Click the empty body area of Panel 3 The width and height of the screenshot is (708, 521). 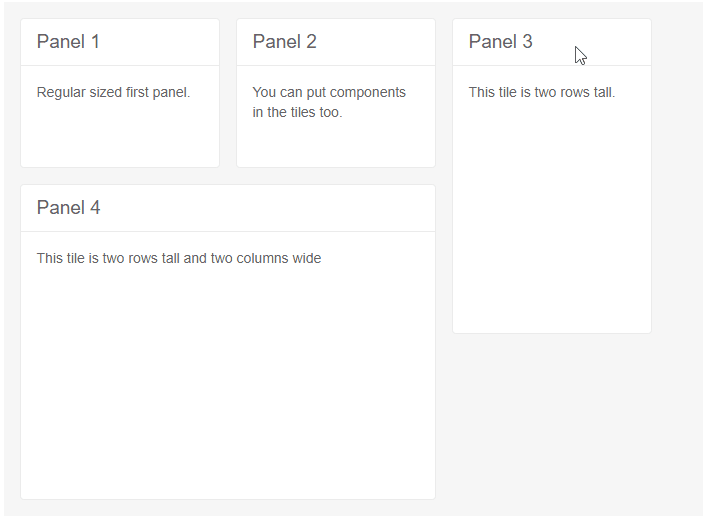pyautogui.click(x=552, y=220)
